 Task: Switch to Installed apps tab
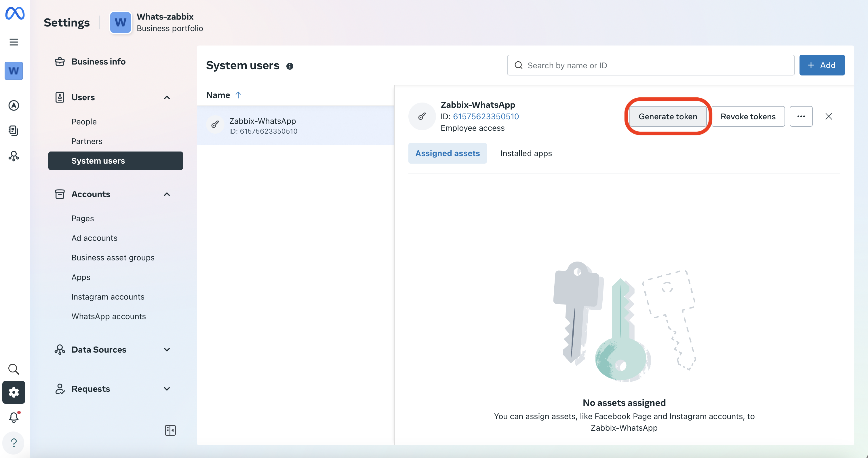pyautogui.click(x=526, y=153)
